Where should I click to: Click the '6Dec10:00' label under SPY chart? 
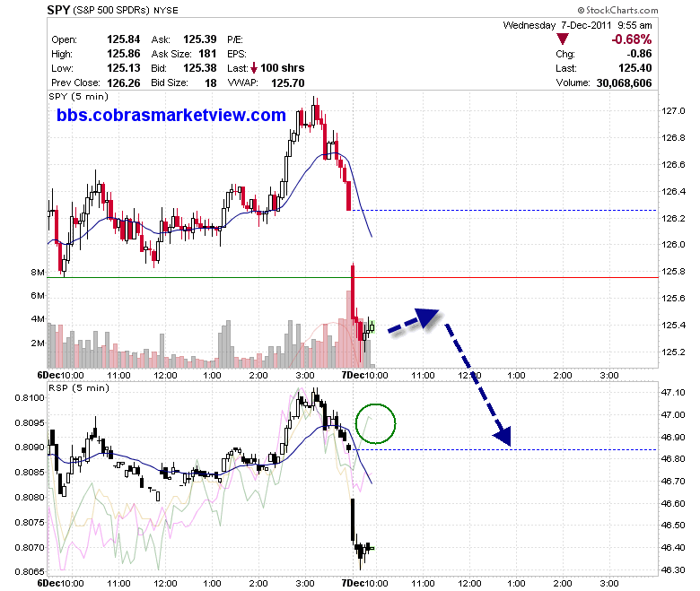click(x=61, y=375)
